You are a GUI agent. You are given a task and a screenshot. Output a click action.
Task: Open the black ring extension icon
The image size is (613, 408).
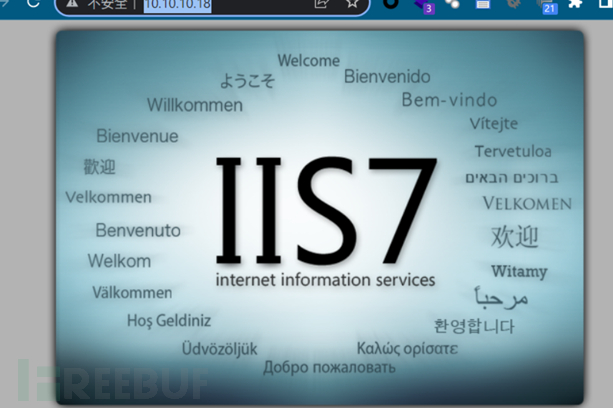pyautogui.click(x=391, y=4)
